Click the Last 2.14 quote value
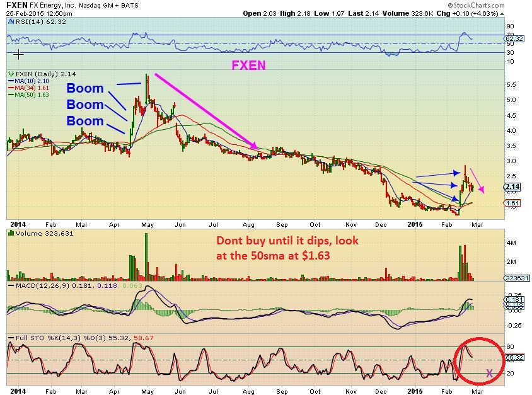Screen dimensions: 532x395 click(363, 14)
